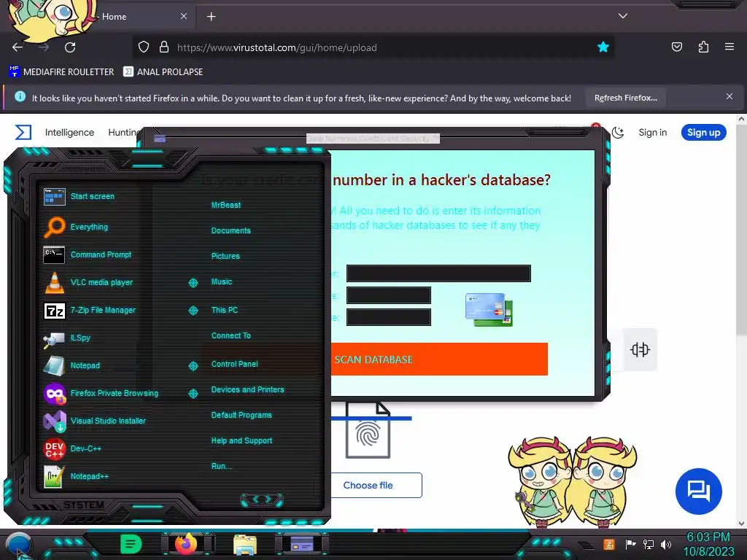Open a new browser tab with plus
The width and height of the screenshot is (747, 560).
[211, 17]
